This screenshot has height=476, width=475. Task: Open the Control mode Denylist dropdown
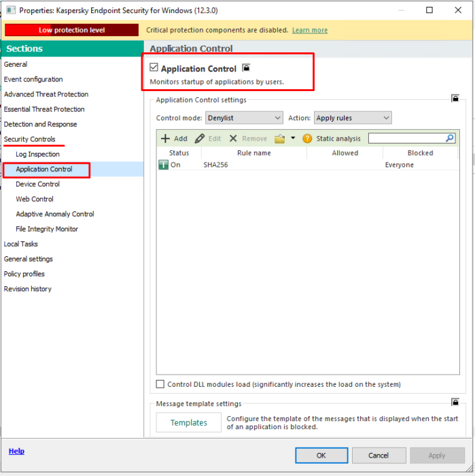(244, 118)
